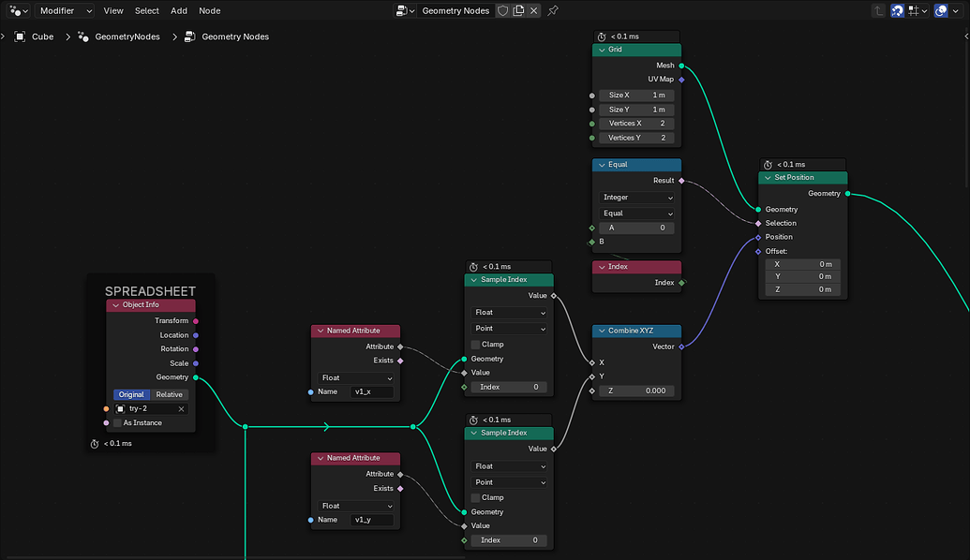Enable the As Instance checkbox
Viewport: 970px width, 560px height.
[117, 422]
